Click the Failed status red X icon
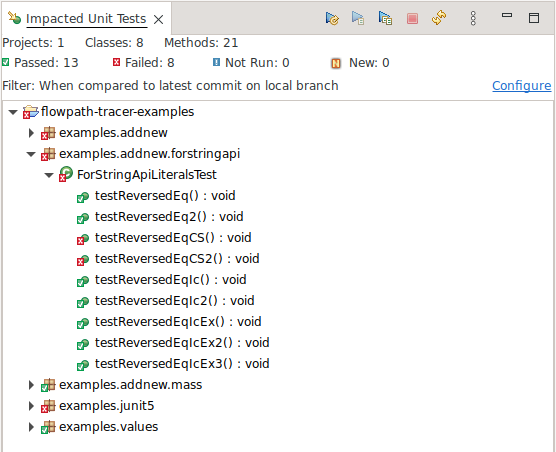556x452 pixels. point(116,62)
